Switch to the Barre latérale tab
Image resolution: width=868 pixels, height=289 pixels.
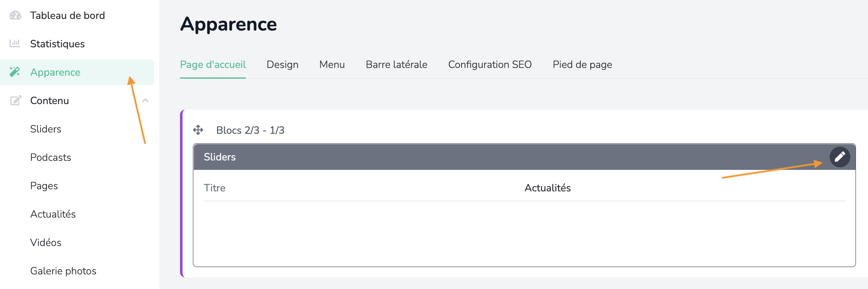tap(397, 65)
